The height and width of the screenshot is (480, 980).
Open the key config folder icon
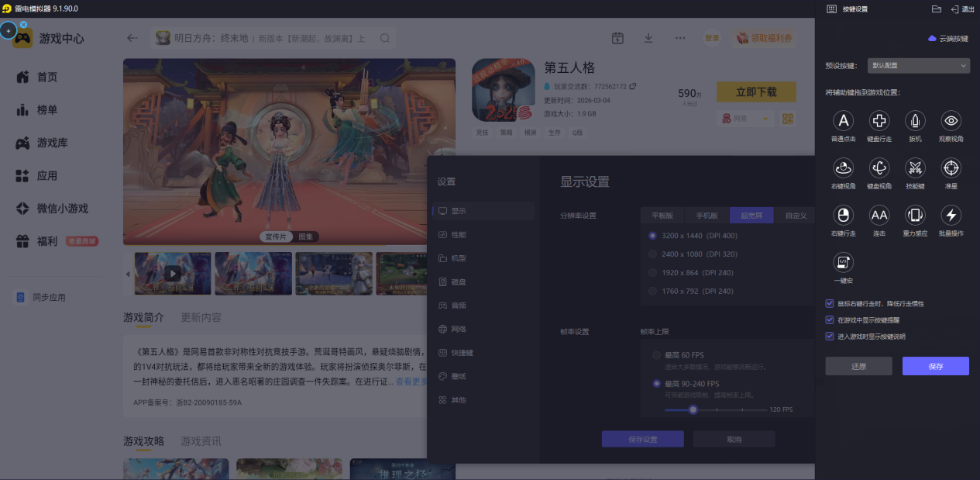click(x=936, y=9)
